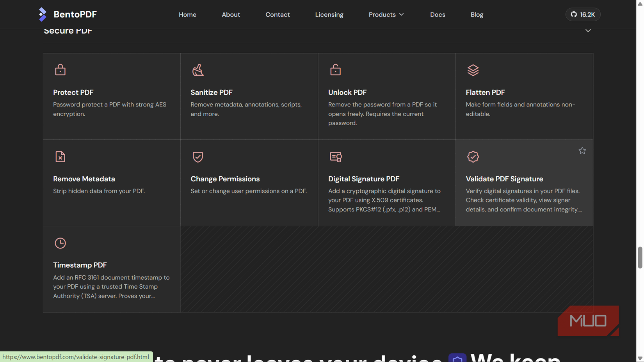Click "Remove metadata, annotations, scripts" description

point(246,109)
